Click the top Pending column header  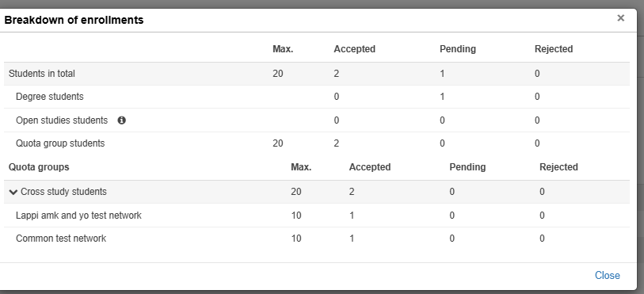pyautogui.click(x=458, y=49)
